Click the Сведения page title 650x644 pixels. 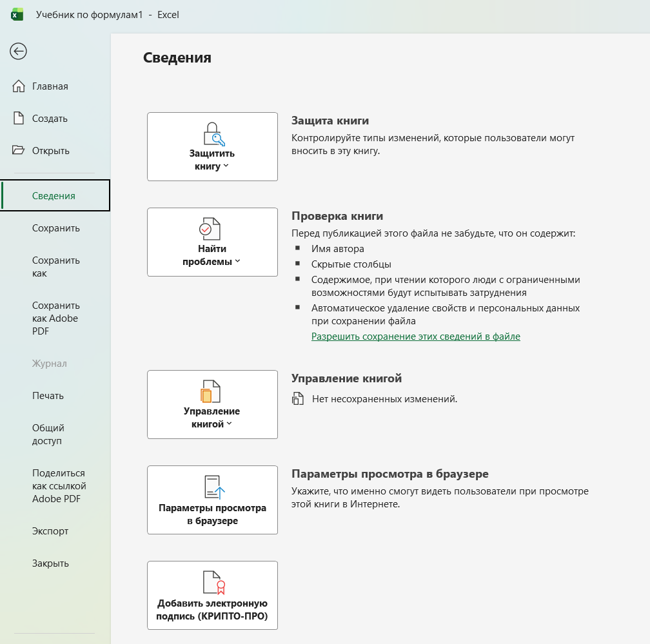point(177,57)
